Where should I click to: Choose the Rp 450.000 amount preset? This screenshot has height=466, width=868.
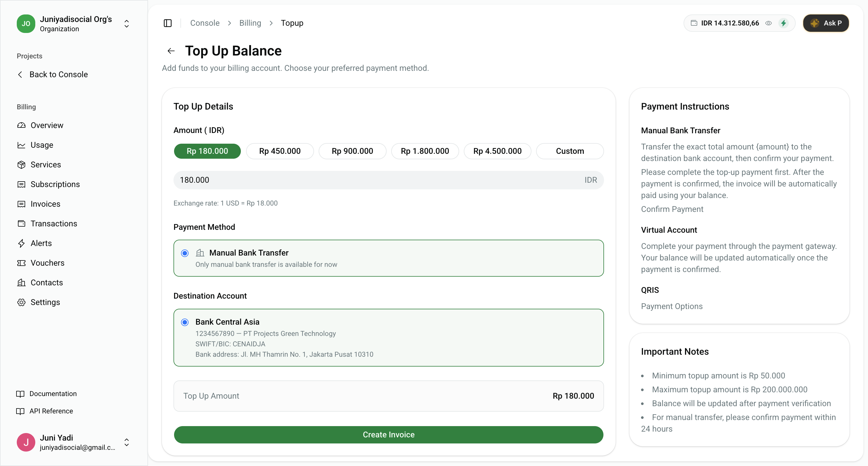pos(280,151)
